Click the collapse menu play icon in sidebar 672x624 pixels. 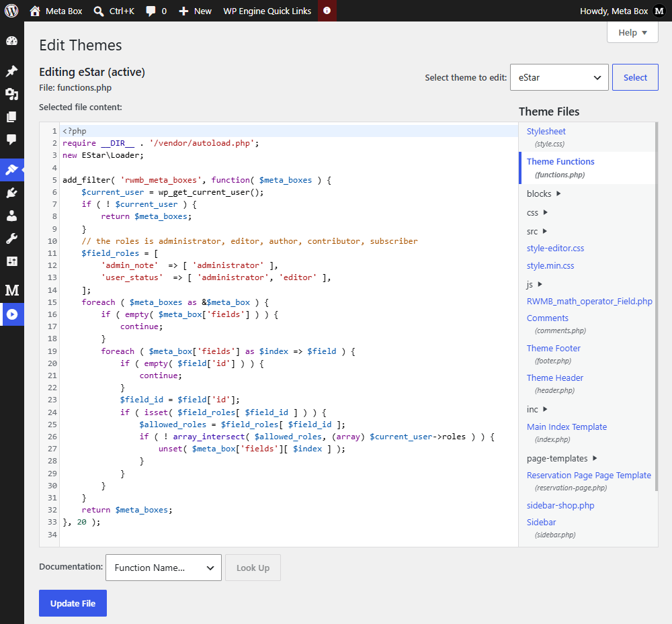(x=12, y=314)
